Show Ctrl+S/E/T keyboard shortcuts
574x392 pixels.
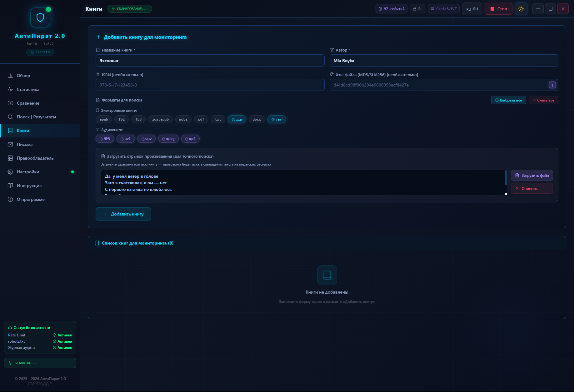444,9
